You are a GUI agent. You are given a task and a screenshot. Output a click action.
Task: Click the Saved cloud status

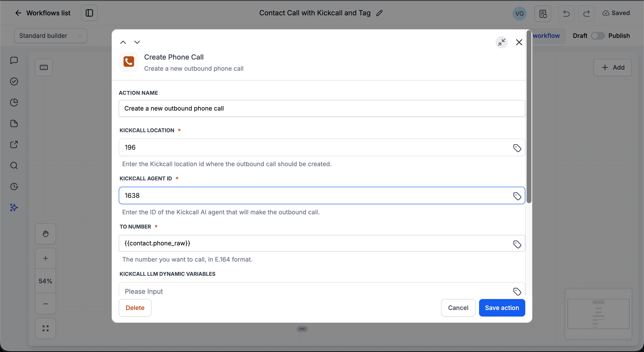point(616,13)
